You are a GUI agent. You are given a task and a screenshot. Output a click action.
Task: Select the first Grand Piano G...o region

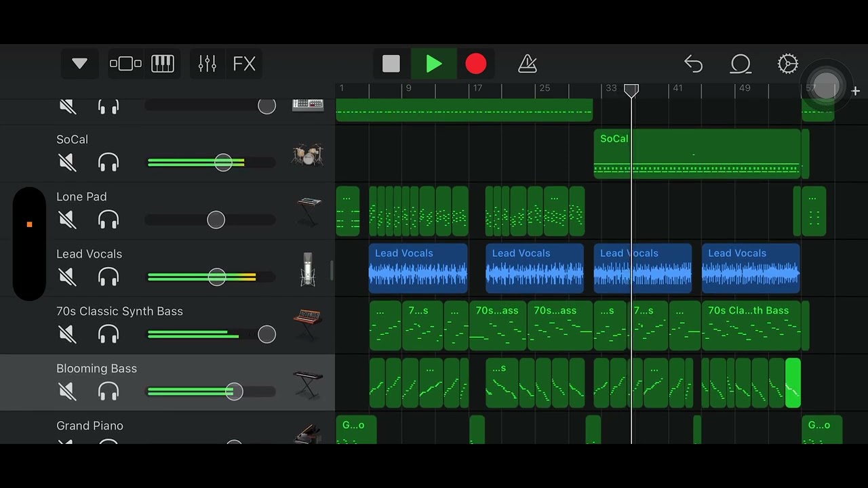(x=356, y=430)
